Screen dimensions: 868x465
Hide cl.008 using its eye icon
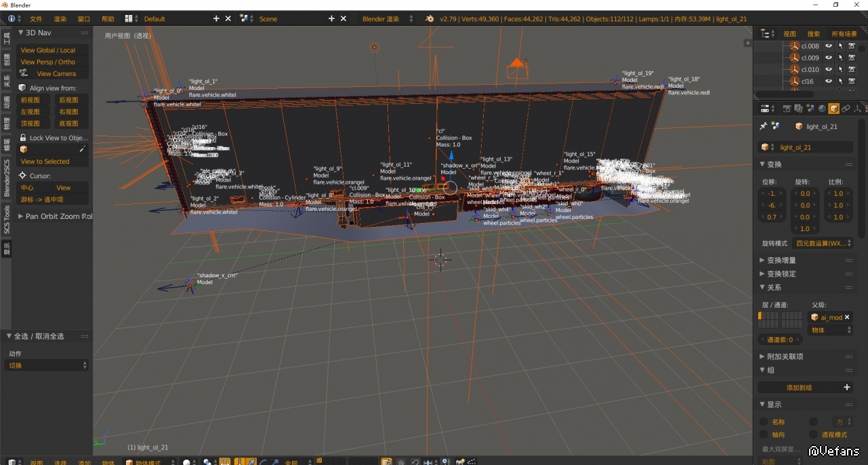[x=828, y=46]
